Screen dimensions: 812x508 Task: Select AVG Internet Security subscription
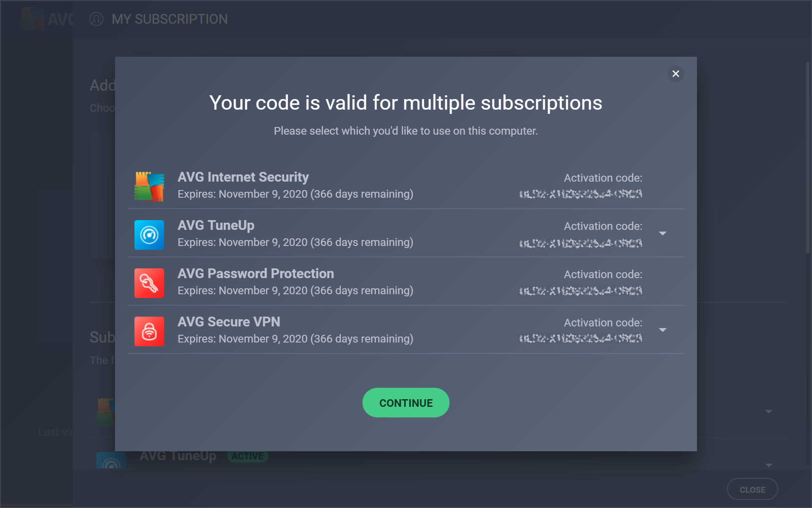pyautogui.click(x=406, y=185)
